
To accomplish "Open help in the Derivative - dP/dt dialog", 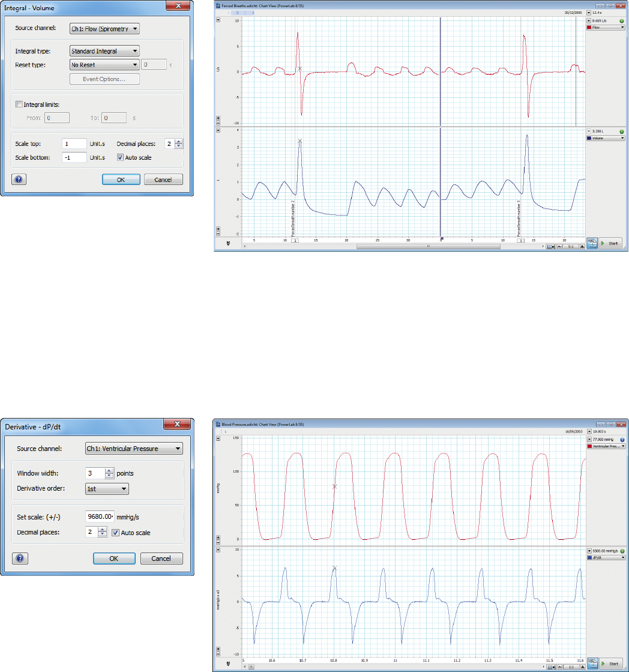I will [x=20, y=558].
